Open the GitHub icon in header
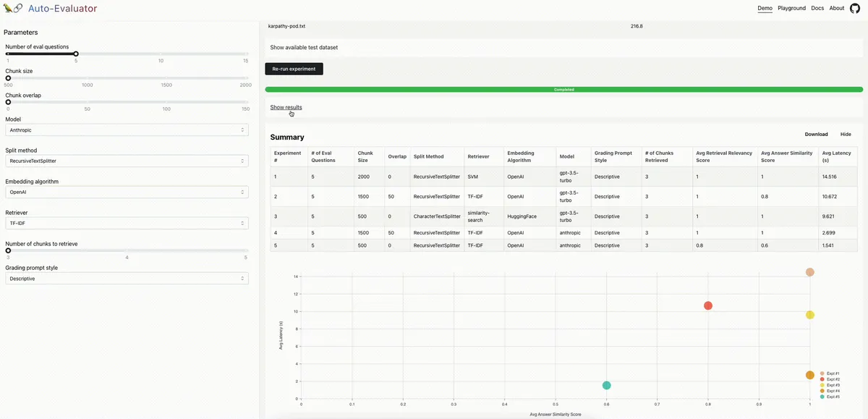The height and width of the screenshot is (419, 868). click(854, 9)
